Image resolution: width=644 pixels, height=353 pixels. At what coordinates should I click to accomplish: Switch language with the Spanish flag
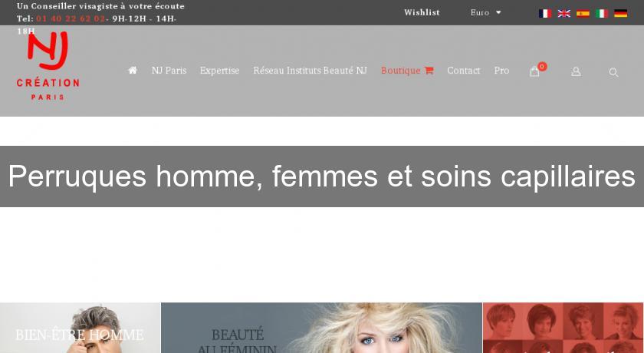pyautogui.click(x=583, y=13)
